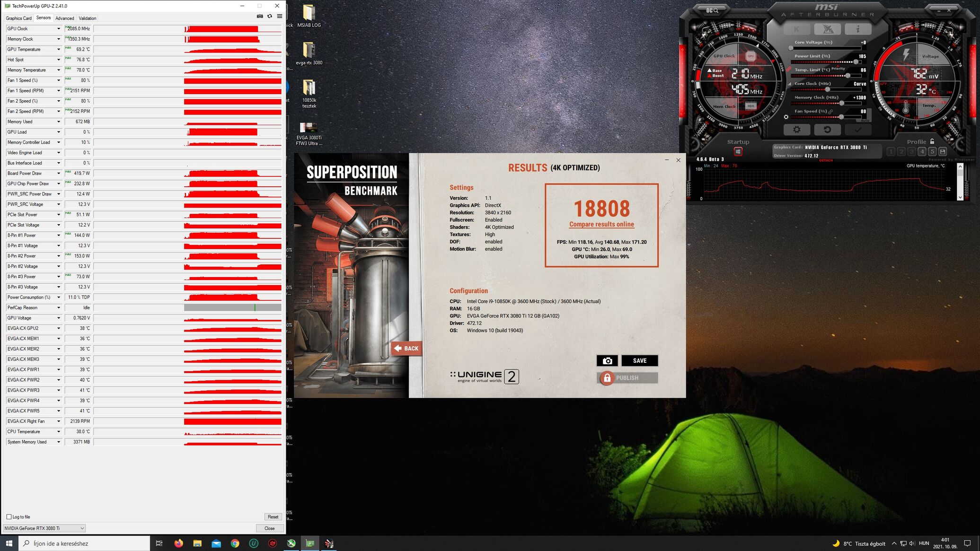Toggle Afterburner profile lock icon
Screen dimensions: 980x551
(x=932, y=141)
